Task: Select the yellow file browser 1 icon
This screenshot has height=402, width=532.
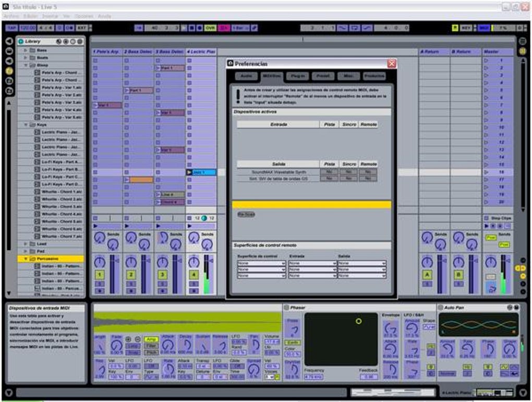Action: click(x=9, y=70)
